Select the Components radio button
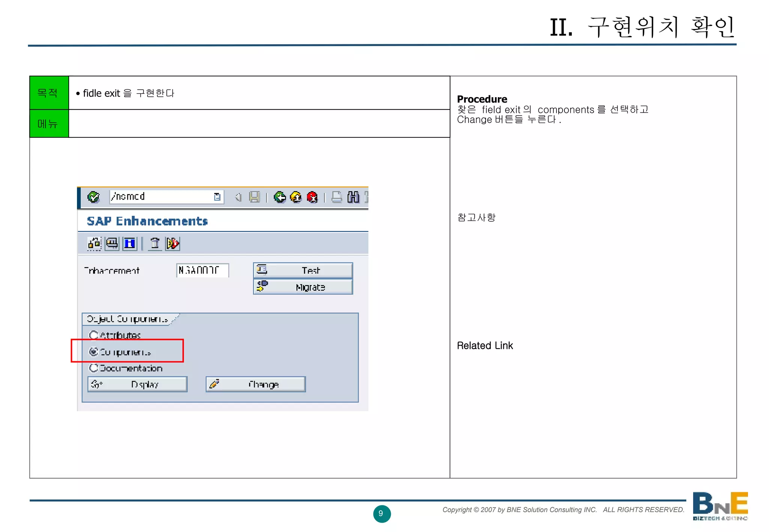The width and height of the screenshot is (769, 532). pyautogui.click(x=93, y=352)
